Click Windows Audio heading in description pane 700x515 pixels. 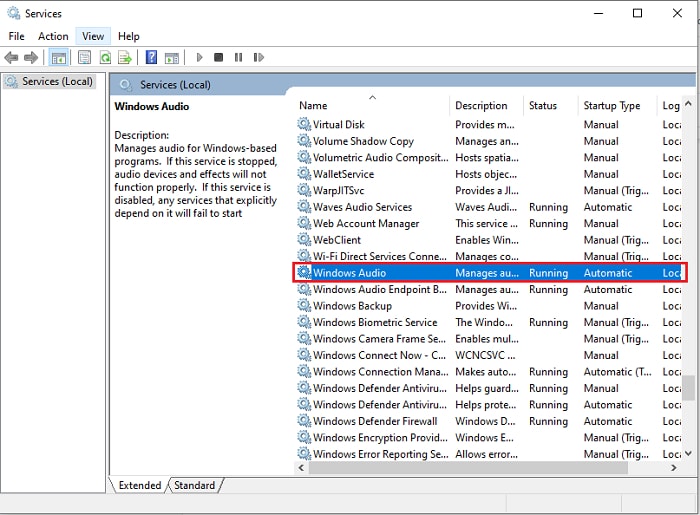point(152,106)
